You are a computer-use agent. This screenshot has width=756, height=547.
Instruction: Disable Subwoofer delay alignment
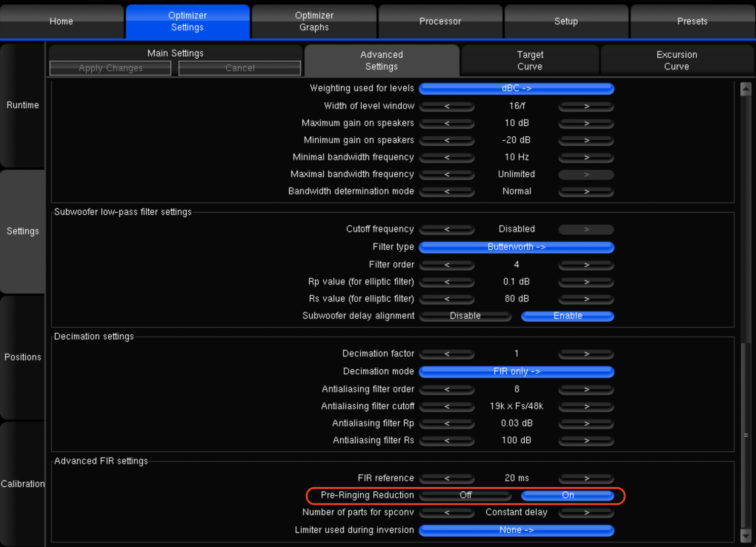click(x=465, y=316)
